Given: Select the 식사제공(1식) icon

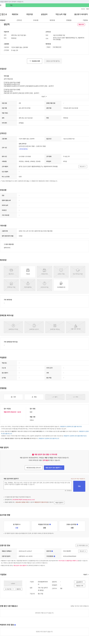Looking at the screenshot, I should 61,285.
